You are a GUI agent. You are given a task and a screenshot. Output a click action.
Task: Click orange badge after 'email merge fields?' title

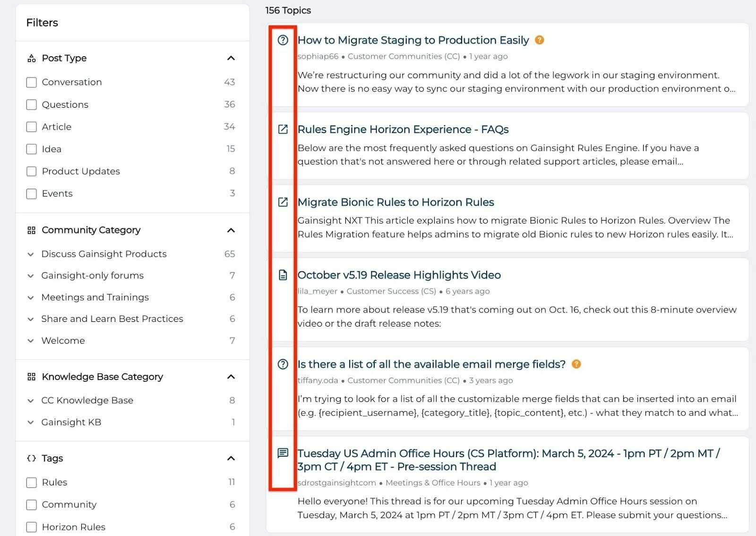pos(576,364)
